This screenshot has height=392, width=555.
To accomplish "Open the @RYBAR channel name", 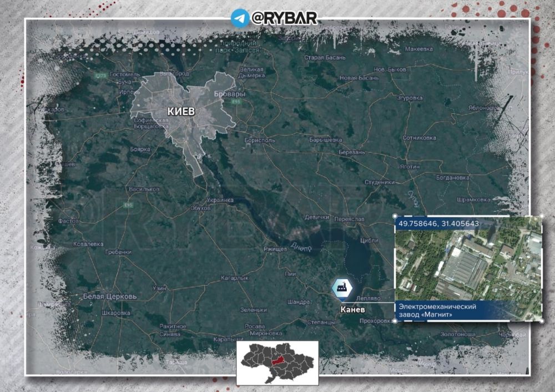I will pos(284,18).
